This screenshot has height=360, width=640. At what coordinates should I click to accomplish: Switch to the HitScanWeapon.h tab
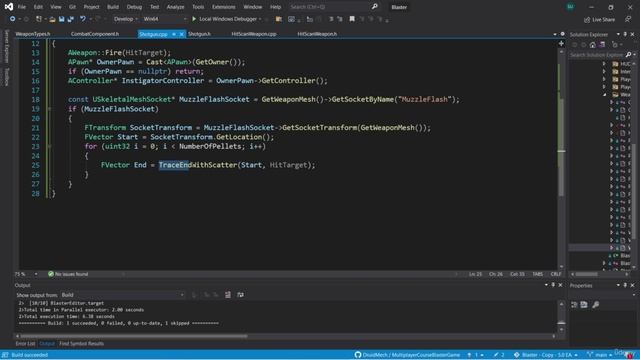(x=317, y=34)
